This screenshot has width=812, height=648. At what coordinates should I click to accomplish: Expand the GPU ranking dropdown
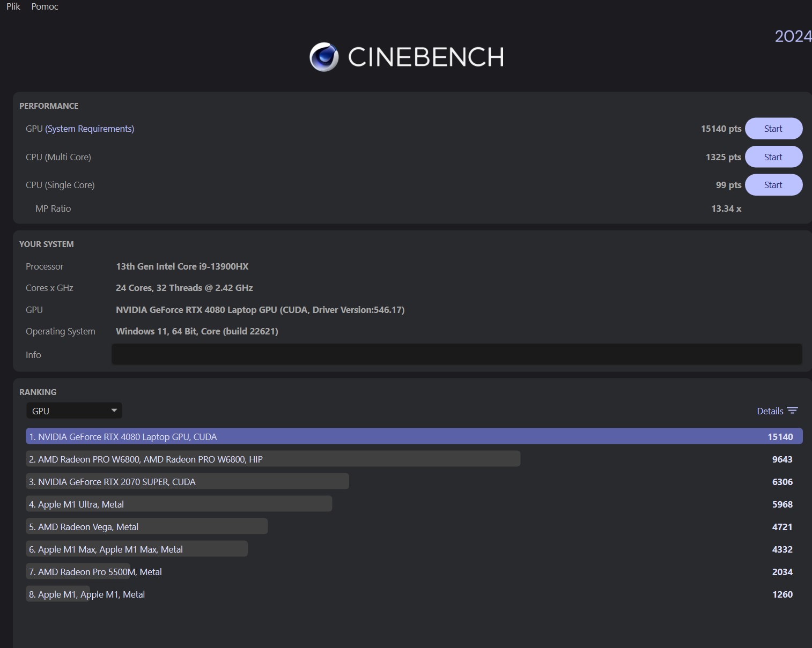point(74,411)
